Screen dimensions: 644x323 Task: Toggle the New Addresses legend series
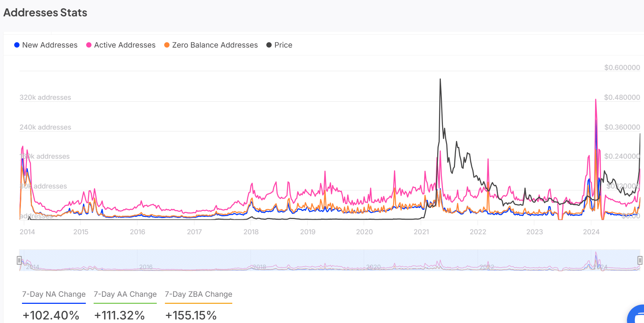click(46, 45)
